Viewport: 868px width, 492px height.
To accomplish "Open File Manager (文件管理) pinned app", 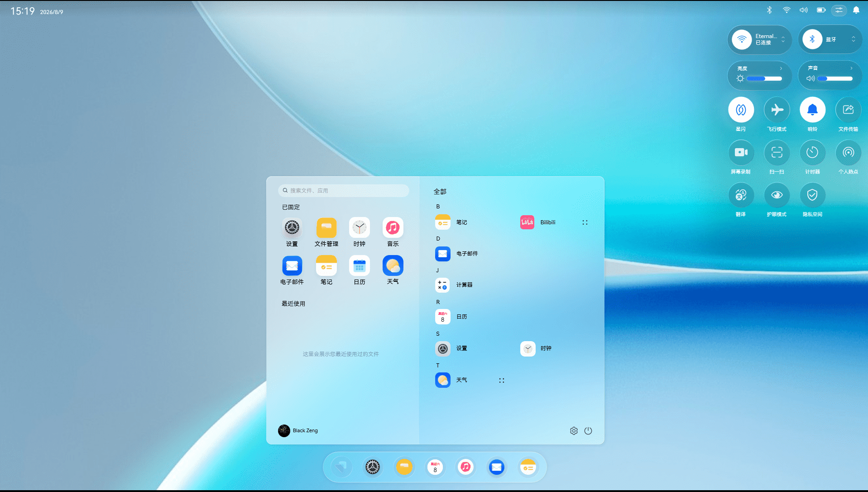I will pyautogui.click(x=326, y=228).
